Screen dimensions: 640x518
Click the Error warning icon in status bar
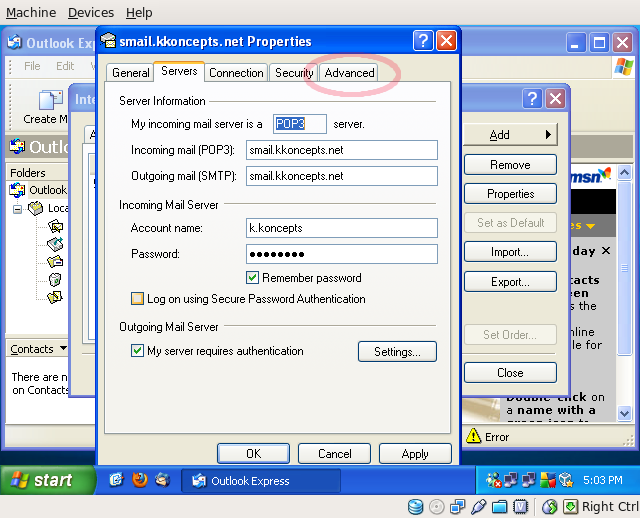(x=473, y=436)
